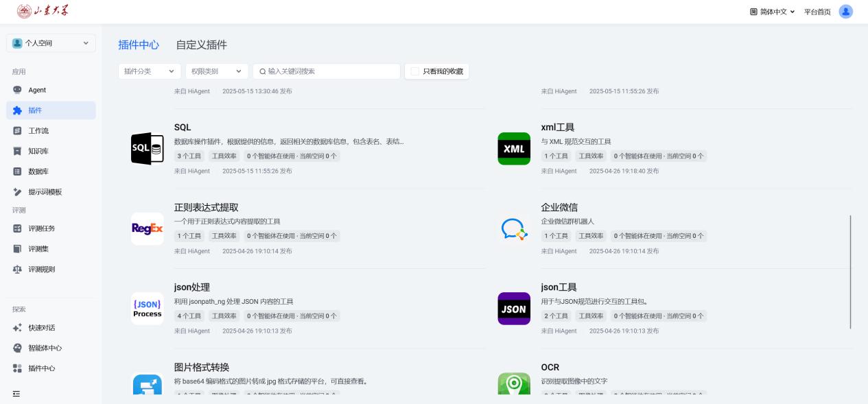
Task: Open the json工具 plugin title
Action: [559, 287]
